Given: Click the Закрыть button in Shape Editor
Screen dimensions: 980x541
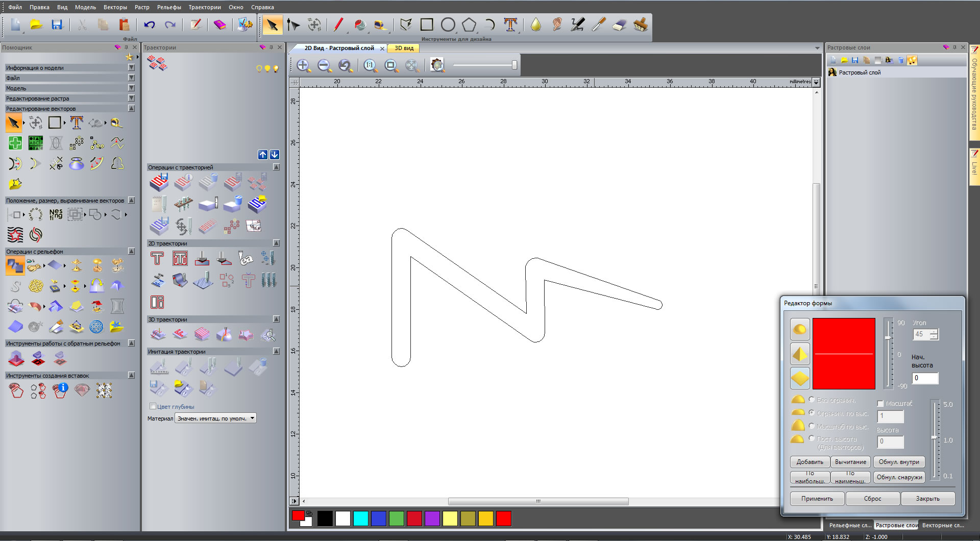Looking at the screenshot, I should (x=927, y=499).
